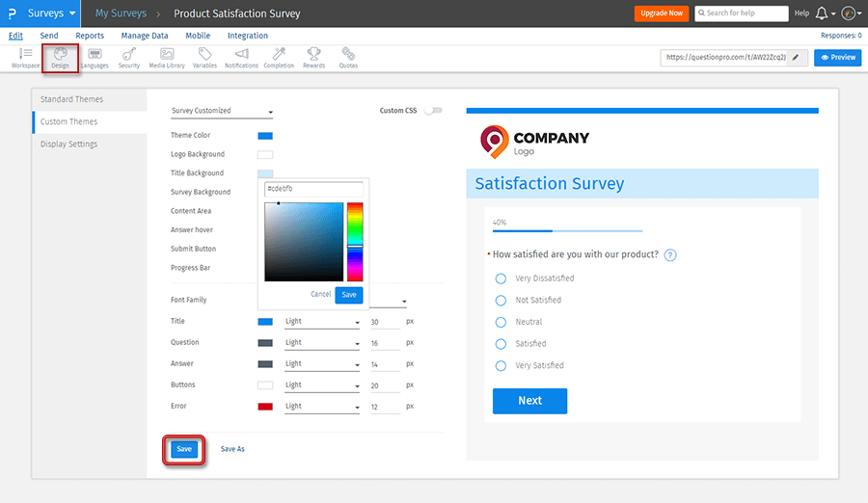The width and height of the screenshot is (868, 503).
Task: Click the Title font size field
Action: click(x=385, y=322)
